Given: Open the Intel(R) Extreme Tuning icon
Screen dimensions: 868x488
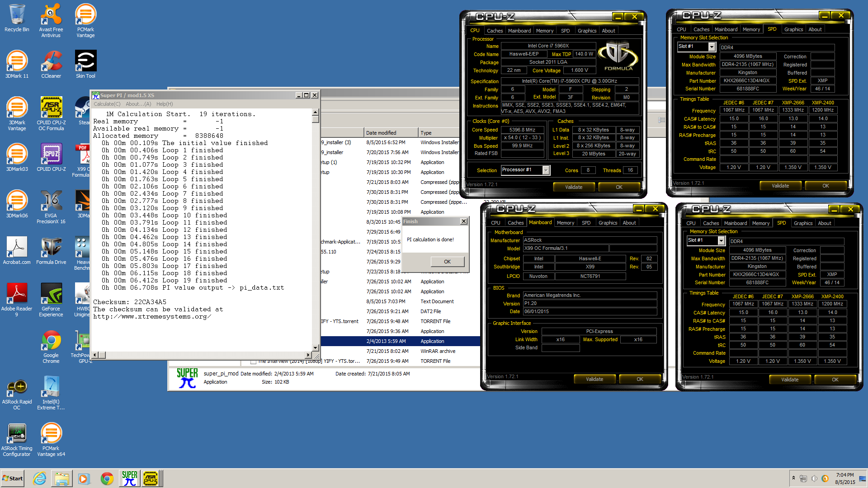Looking at the screenshot, I should coord(51,393).
